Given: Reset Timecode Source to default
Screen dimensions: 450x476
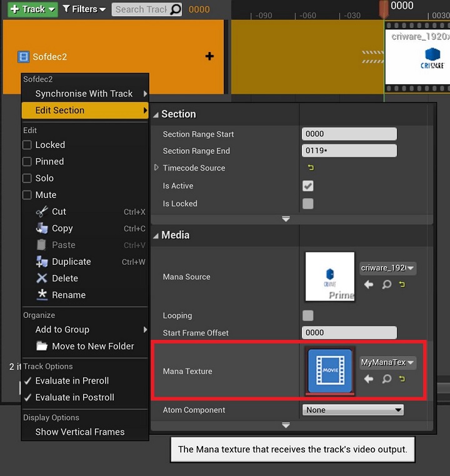Looking at the screenshot, I should click(311, 167).
